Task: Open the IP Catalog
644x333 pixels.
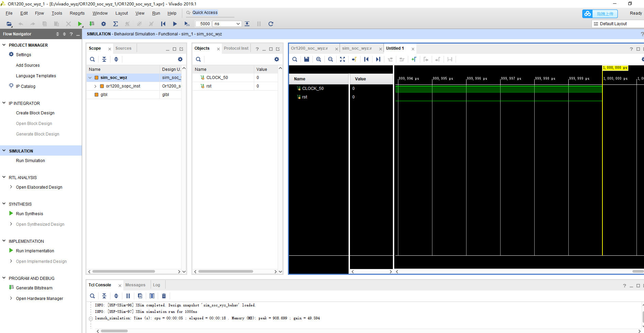Action: coord(25,86)
